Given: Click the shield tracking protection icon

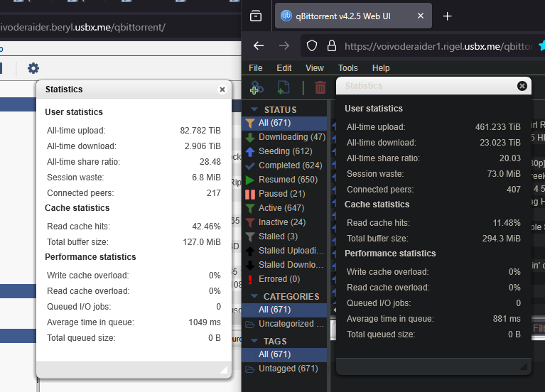Looking at the screenshot, I should tap(312, 45).
